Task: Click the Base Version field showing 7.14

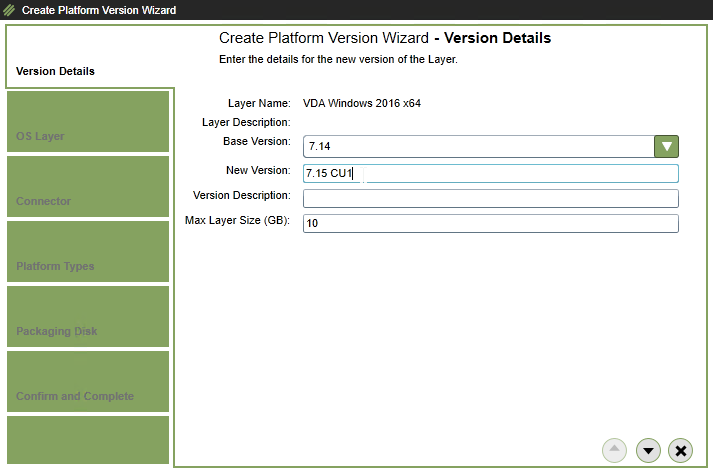Action: 478,146
